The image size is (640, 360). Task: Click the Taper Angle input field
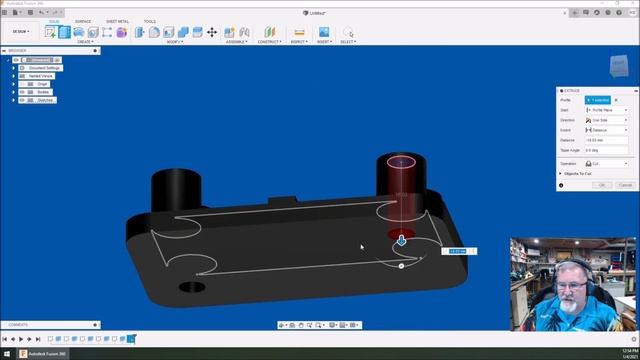click(607, 150)
